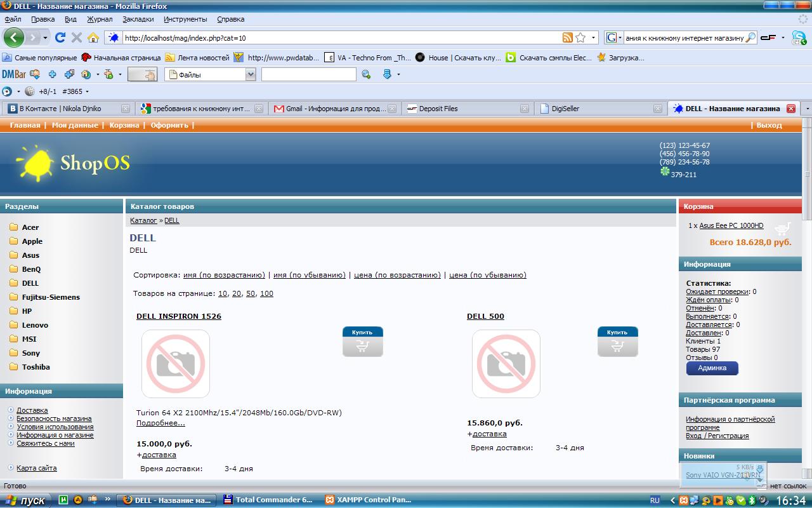Click the Buy button for DELL INSPIRON 1526
The width and height of the screenshot is (812, 508).
pyautogui.click(x=362, y=342)
